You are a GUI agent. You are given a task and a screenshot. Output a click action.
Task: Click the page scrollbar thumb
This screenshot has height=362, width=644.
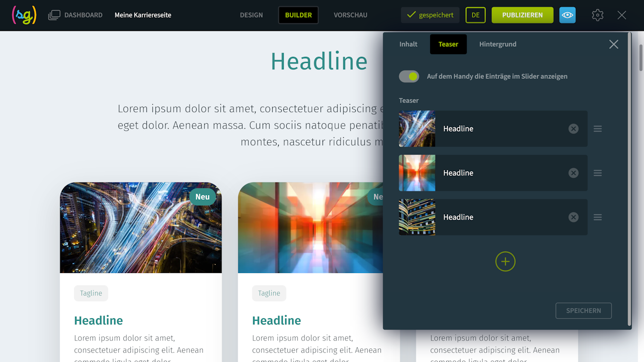point(640,57)
